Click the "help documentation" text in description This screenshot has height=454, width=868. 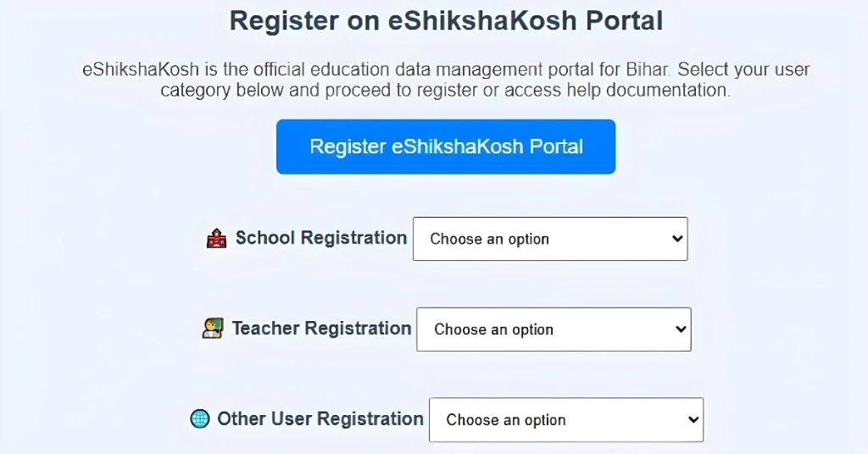point(637,90)
